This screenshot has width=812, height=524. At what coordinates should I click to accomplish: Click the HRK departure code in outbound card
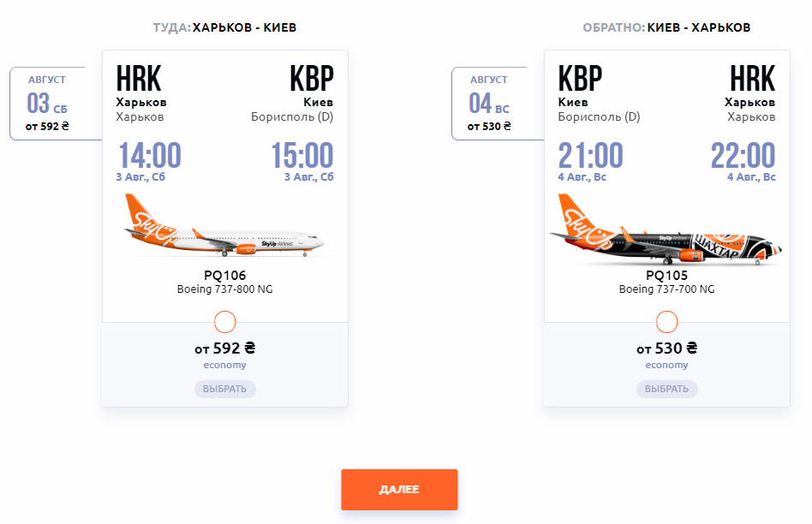point(139,79)
